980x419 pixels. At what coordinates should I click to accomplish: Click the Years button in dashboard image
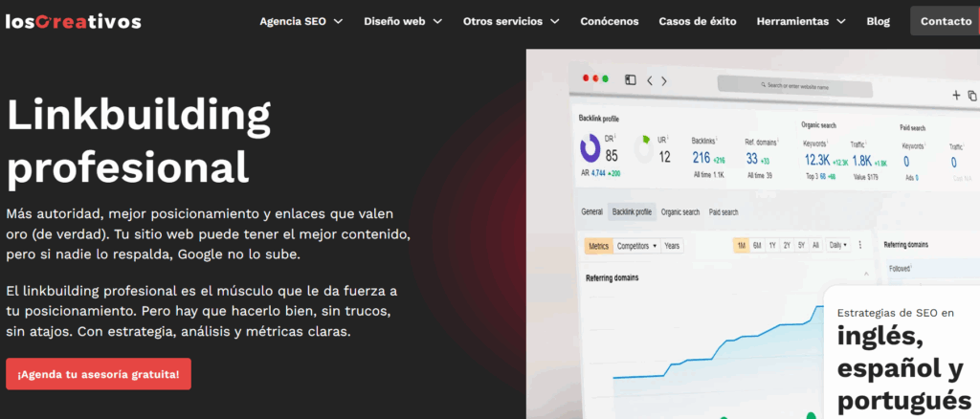tap(672, 246)
